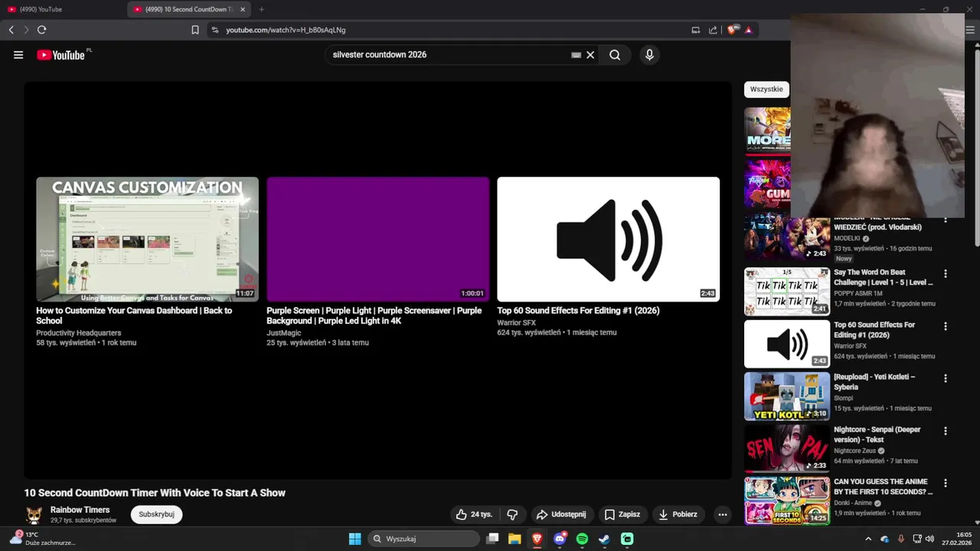Open options for Yeti Kotleti video
Image resolution: width=980 pixels, height=551 pixels.
(x=946, y=378)
